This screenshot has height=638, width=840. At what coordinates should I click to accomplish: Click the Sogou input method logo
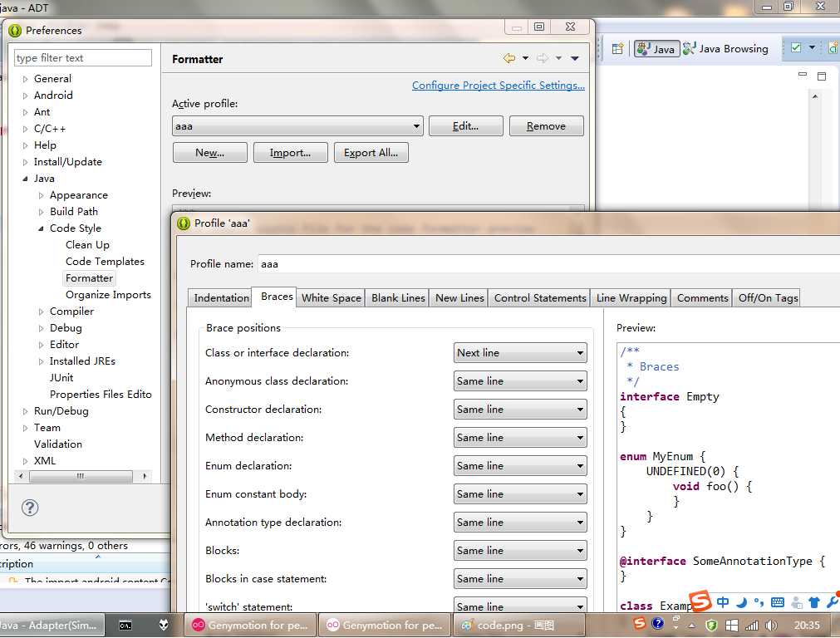pyautogui.click(x=700, y=601)
